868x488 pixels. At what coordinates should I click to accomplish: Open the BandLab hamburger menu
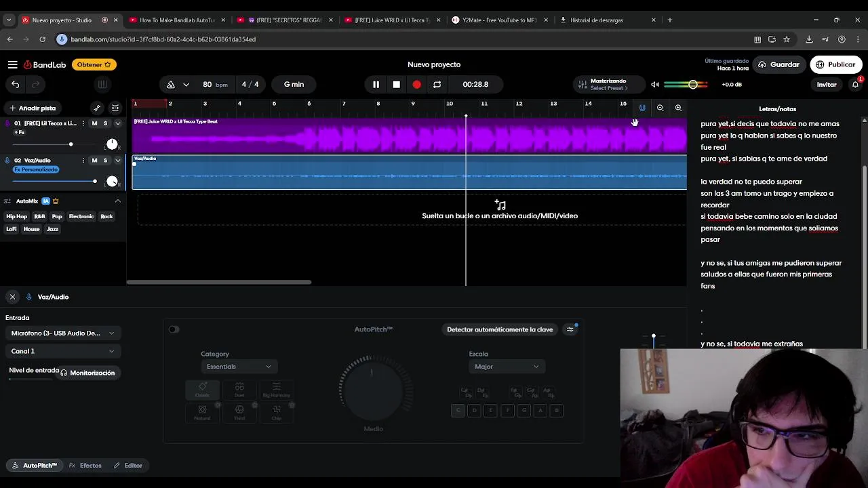(x=12, y=64)
